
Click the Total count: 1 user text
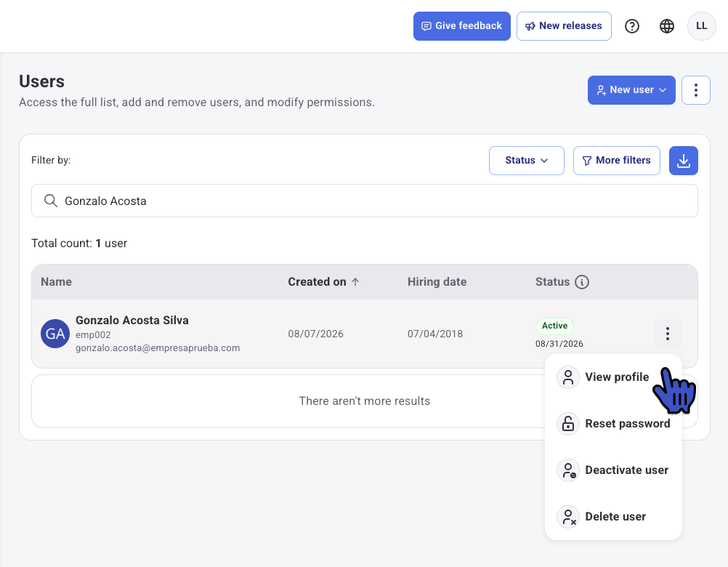point(79,244)
